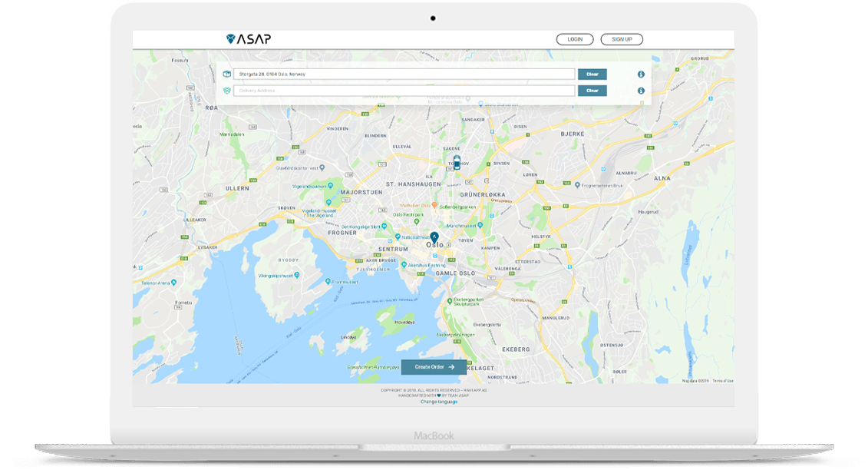Open info icon for the pickup address row
Image resolution: width=868 pixels, height=470 pixels.
[641, 74]
